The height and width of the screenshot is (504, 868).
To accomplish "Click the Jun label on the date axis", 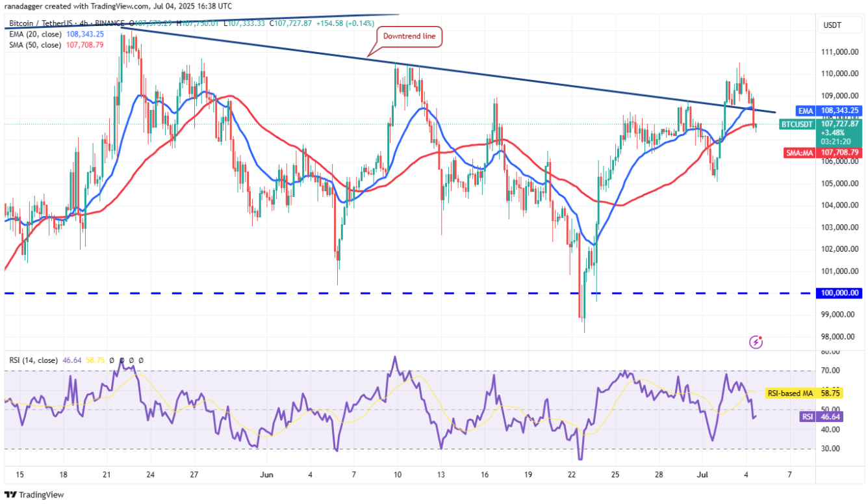I will point(266,473).
